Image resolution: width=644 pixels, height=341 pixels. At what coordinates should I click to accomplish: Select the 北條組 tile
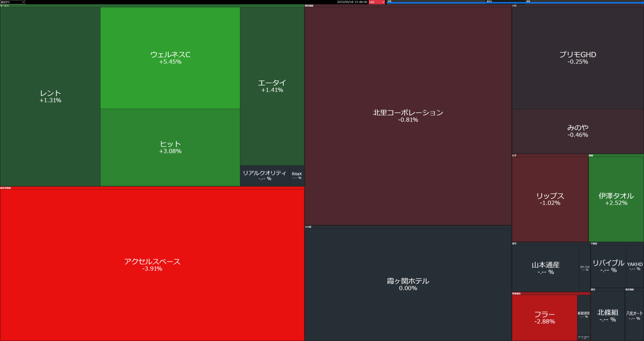pyautogui.click(x=608, y=316)
